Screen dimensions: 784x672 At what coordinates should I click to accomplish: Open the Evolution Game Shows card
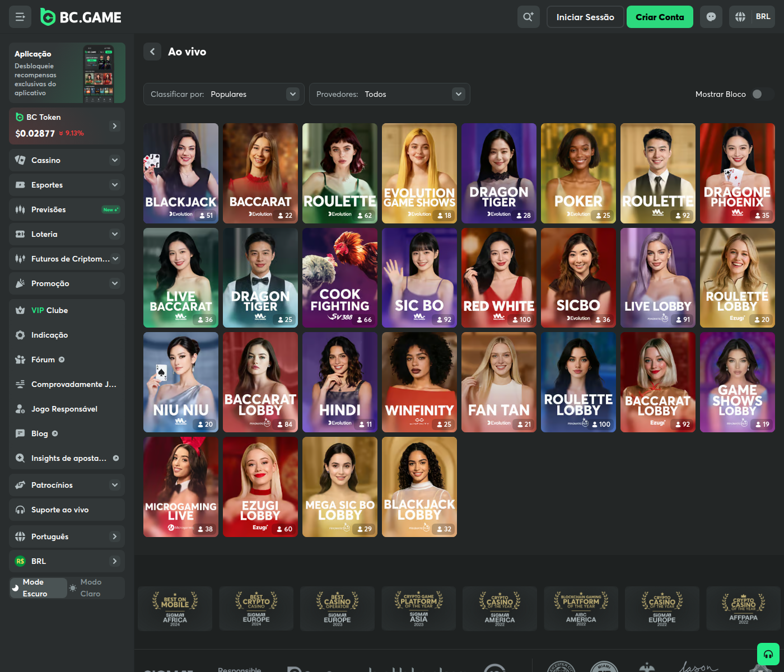[419, 173]
